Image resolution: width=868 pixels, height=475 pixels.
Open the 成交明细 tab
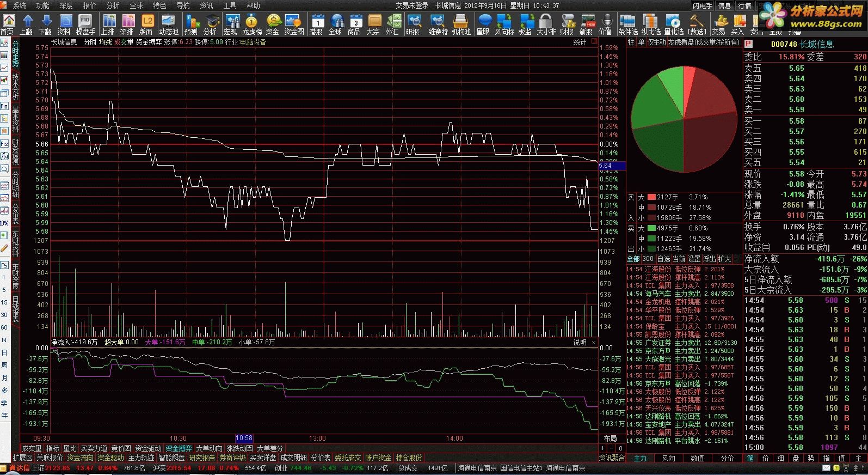[294, 458]
